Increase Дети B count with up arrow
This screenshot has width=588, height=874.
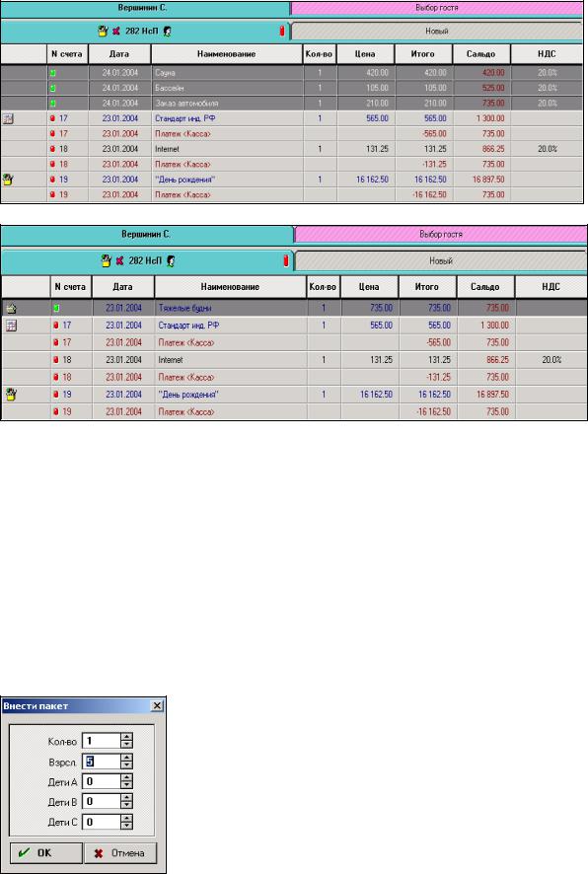pyautogui.click(x=127, y=798)
